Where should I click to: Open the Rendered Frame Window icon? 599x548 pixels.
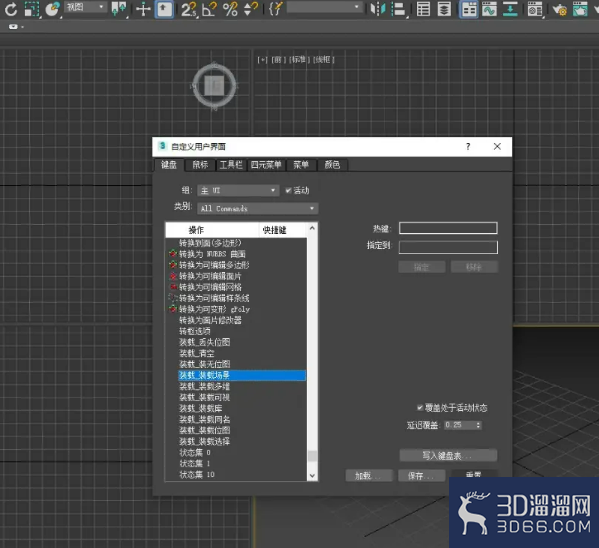[x=580, y=9]
